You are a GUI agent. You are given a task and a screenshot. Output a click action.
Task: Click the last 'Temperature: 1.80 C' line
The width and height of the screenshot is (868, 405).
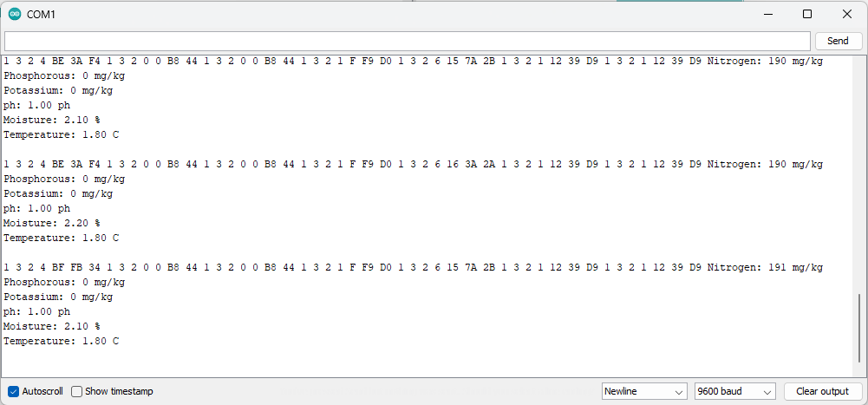(x=62, y=342)
